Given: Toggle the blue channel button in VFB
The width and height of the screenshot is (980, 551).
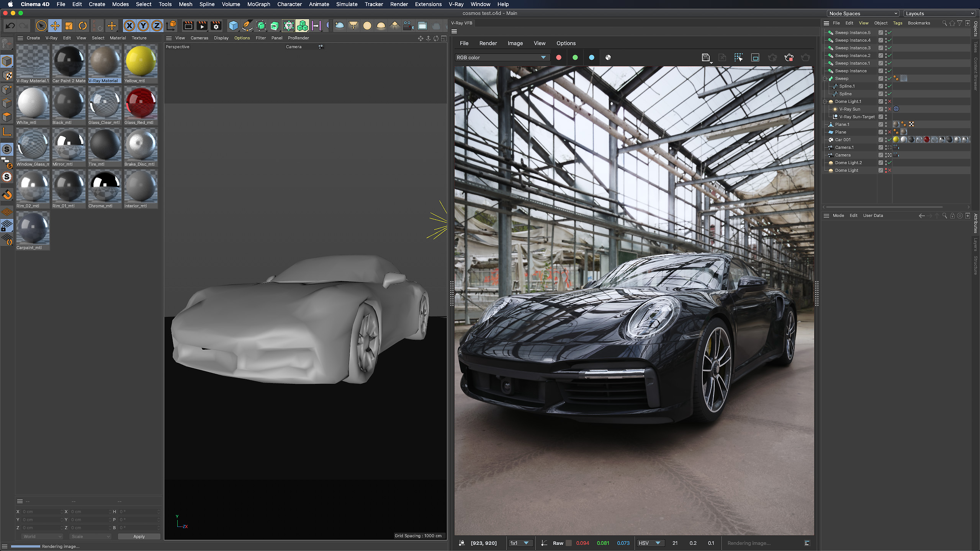Looking at the screenshot, I should coord(592,57).
